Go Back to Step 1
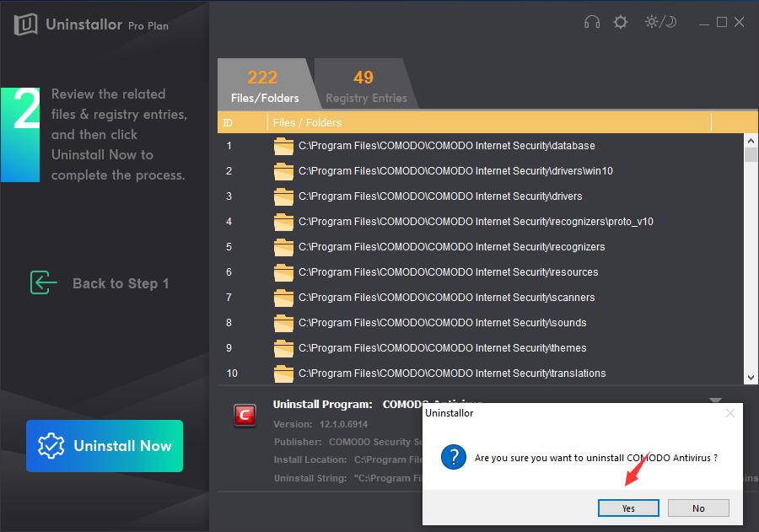Screen dimensions: 759x532 121,283
